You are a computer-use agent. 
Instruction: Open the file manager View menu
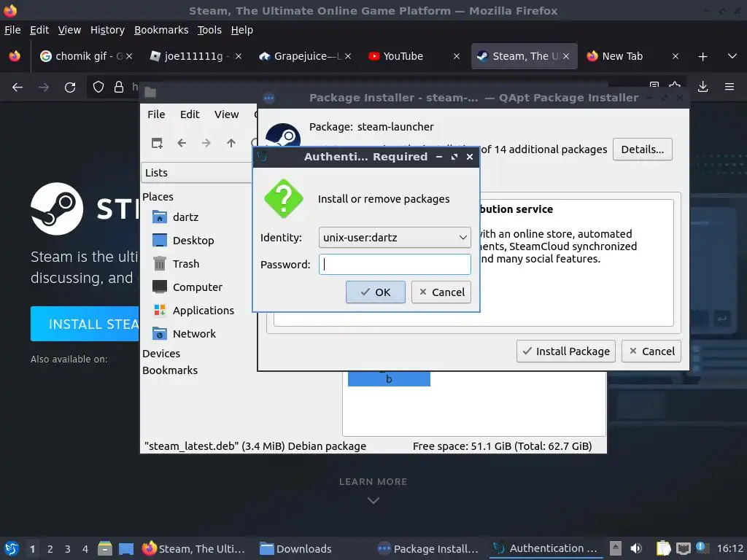click(x=226, y=114)
